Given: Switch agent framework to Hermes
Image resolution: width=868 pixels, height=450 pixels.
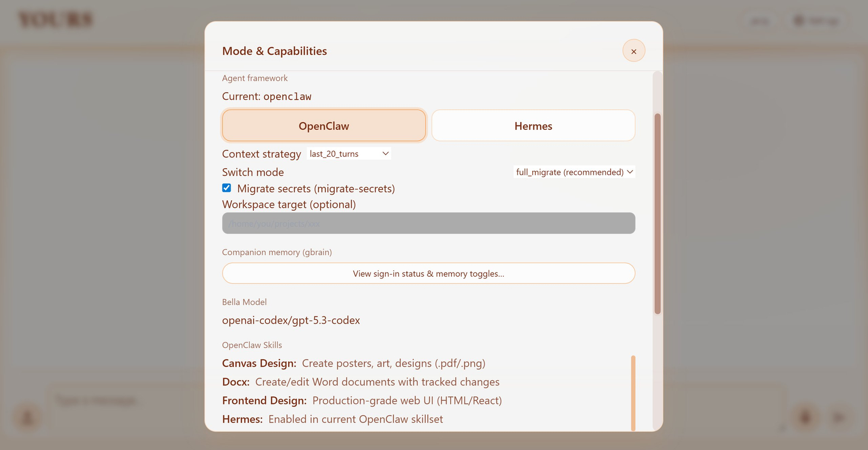Looking at the screenshot, I should [533, 126].
